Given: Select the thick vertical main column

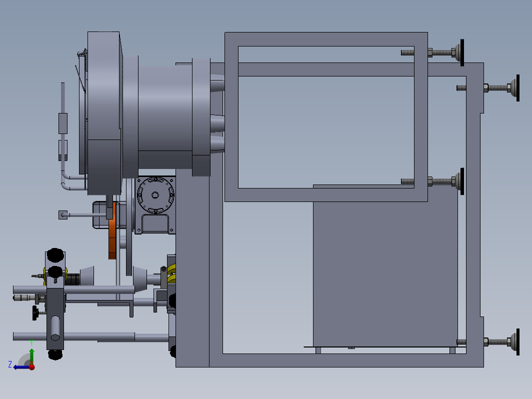Looking at the screenshot, I should point(192,268).
